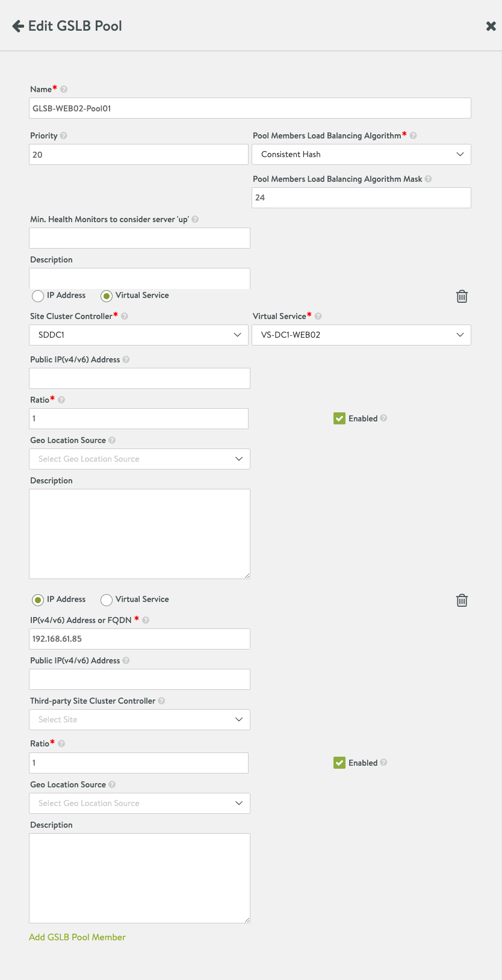The image size is (502, 980).
Task: Open first member's Select Geo Location Source dropdown
Action: 140,459
